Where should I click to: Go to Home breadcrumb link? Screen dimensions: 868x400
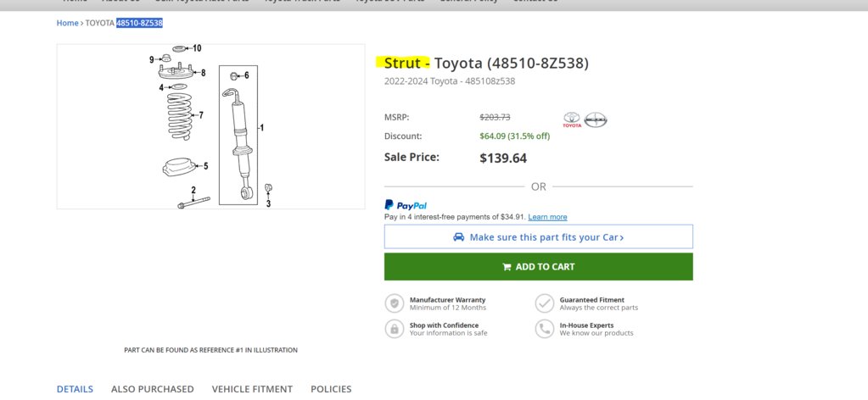(x=68, y=23)
